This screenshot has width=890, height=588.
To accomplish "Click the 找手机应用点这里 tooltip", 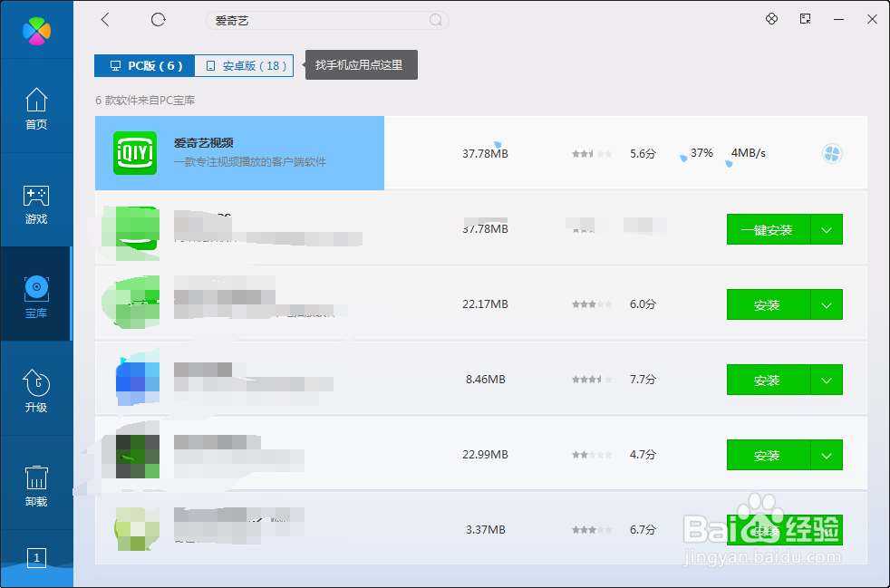I will [x=362, y=64].
